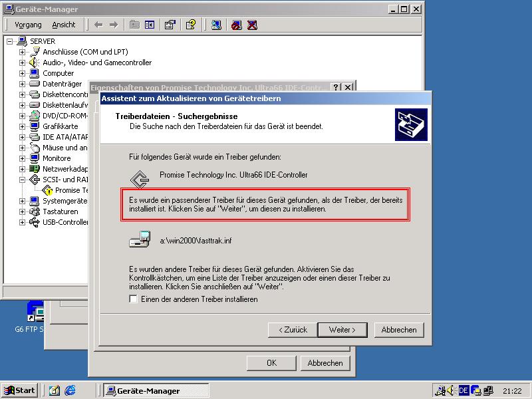Launch Internet Explorer from quick launch
Screen dimensions: 532x399
click(x=70, y=390)
